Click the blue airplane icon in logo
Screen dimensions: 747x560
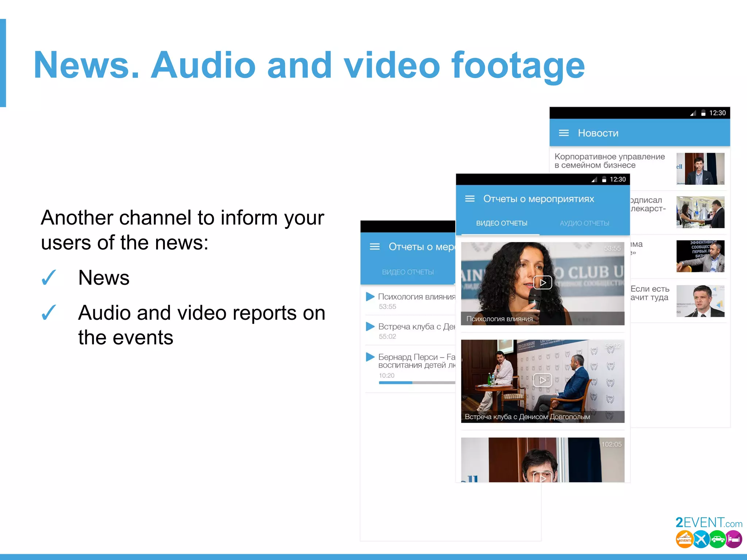[x=701, y=539]
